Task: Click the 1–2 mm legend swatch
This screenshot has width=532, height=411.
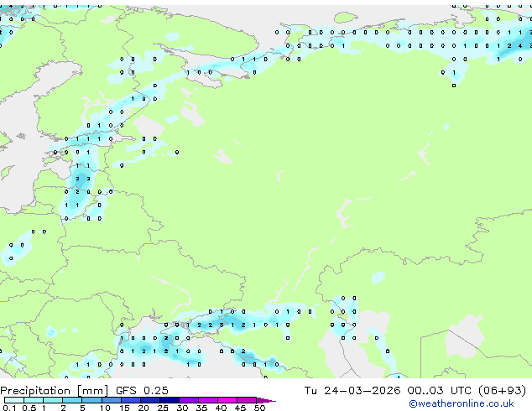Action: [53, 400]
